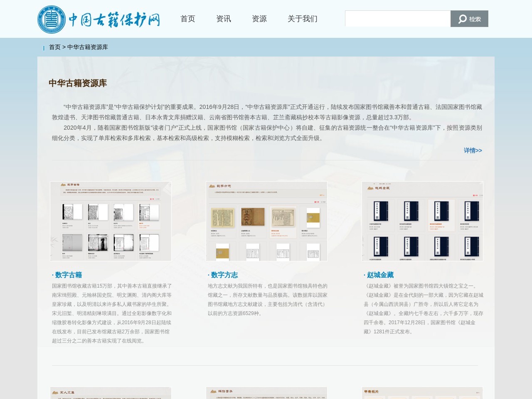Image resolution: width=532 pixels, height=399 pixels.
Task: Focus the search input field
Action: 398,19
